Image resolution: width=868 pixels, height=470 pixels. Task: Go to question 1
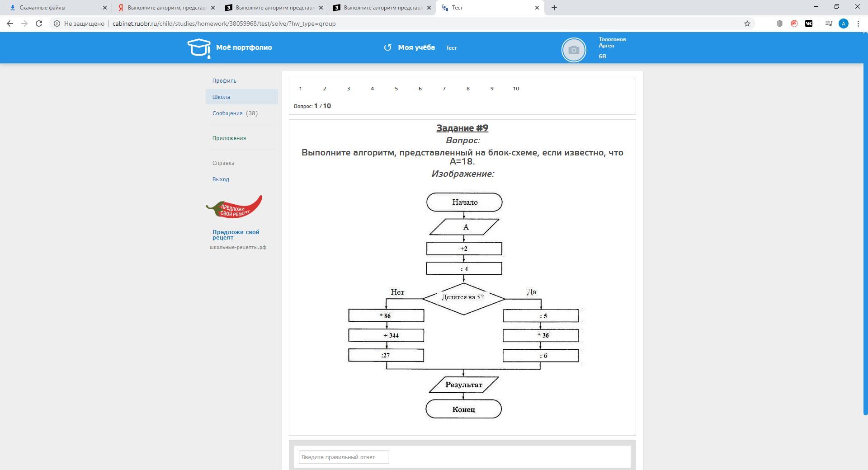point(301,89)
